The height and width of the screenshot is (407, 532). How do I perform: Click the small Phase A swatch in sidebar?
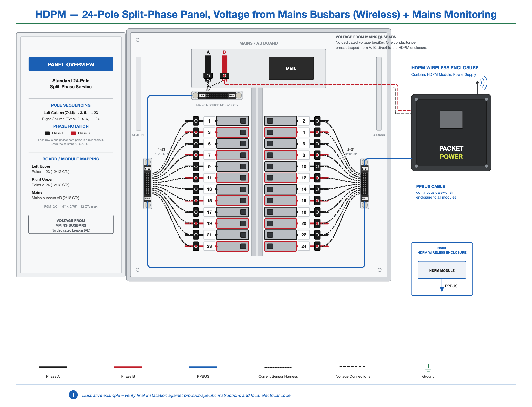[47, 133]
